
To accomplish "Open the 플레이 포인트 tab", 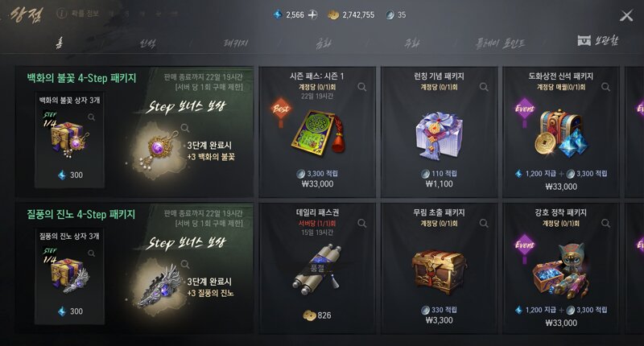I will pyautogui.click(x=500, y=43).
